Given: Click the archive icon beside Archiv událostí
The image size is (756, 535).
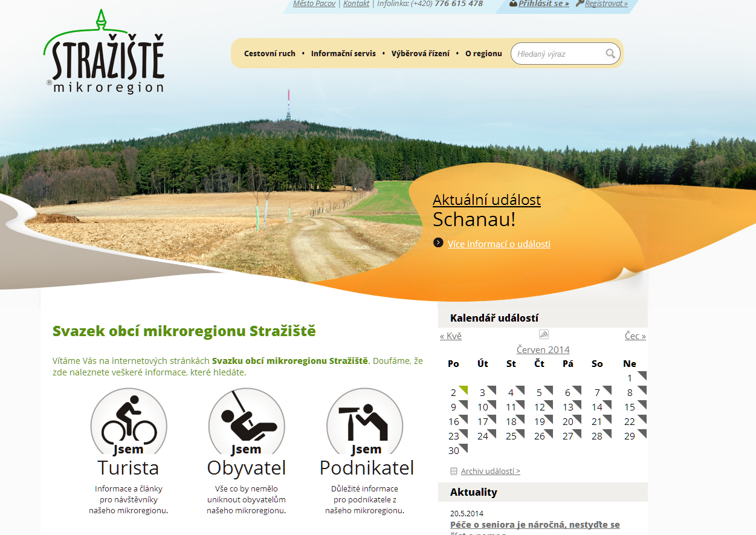Looking at the screenshot, I should [454, 471].
